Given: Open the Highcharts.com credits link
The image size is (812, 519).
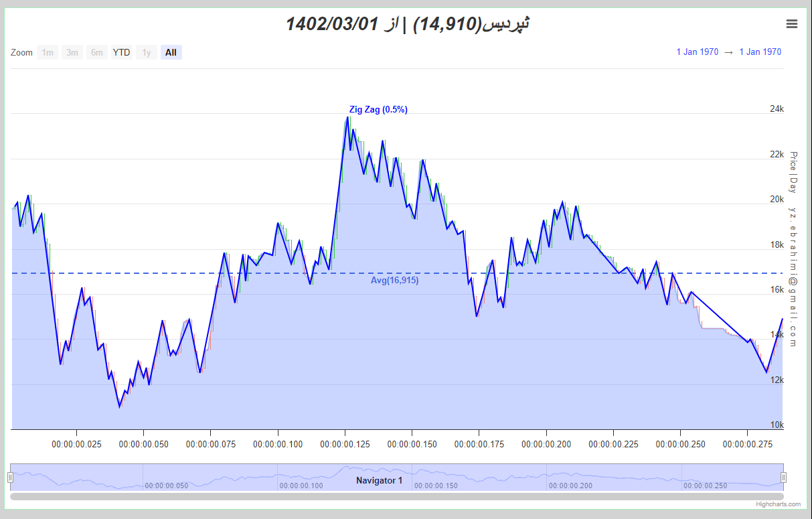Looking at the screenshot, I should tap(779, 504).
